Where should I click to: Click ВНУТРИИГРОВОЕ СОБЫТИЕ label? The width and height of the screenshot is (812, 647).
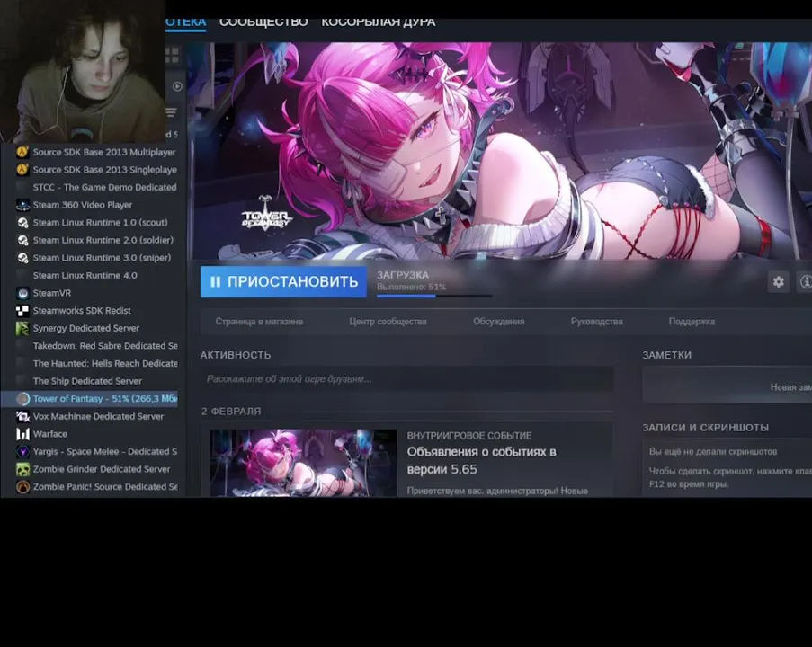click(469, 436)
